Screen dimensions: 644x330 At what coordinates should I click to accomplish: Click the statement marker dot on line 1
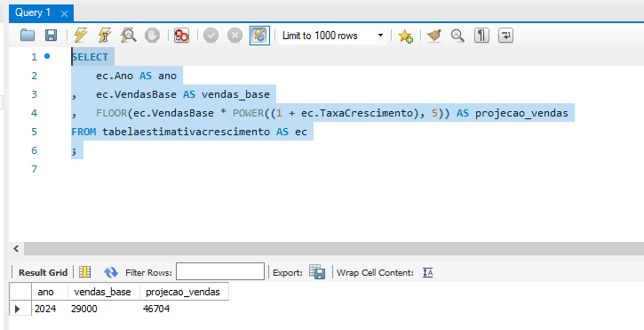point(47,56)
